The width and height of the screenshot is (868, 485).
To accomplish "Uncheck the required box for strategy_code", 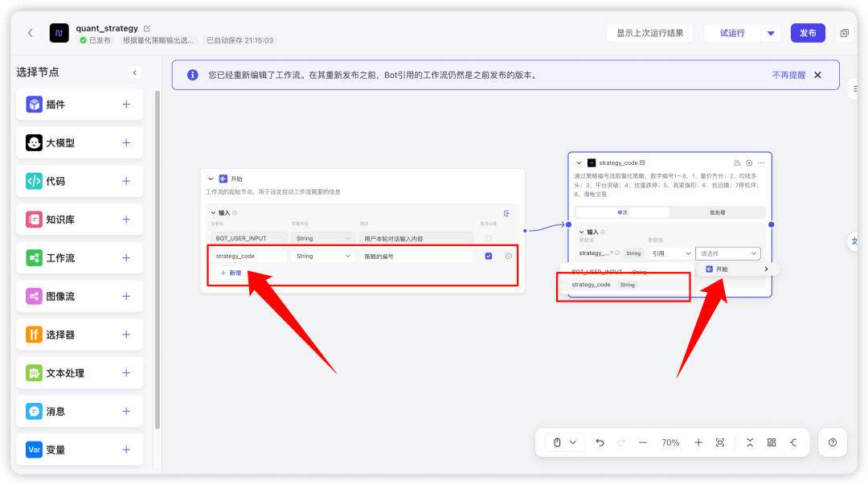I will click(x=489, y=256).
